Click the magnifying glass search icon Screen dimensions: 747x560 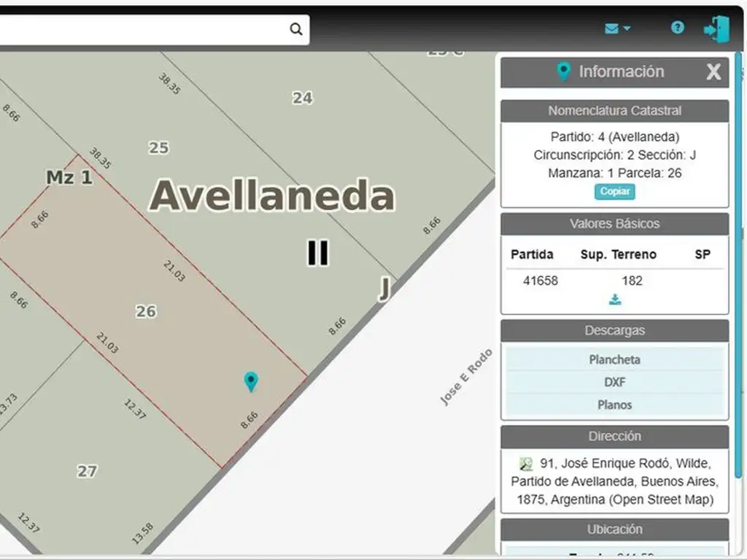click(x=295, y=29)
